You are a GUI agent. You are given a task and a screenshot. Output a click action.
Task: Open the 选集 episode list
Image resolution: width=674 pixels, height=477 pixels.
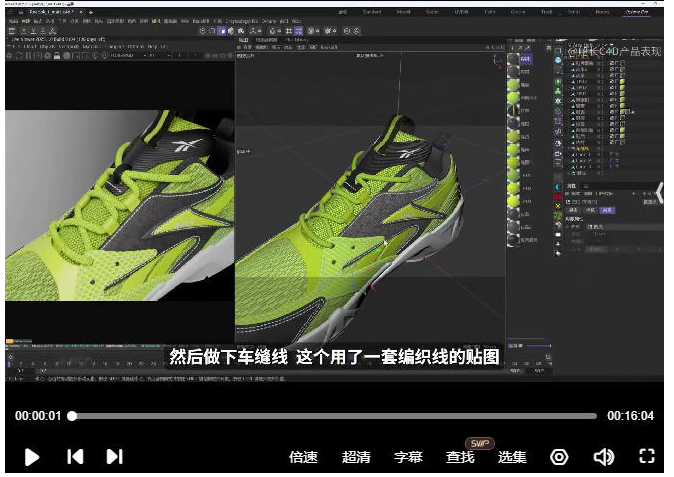click(512, 457)
